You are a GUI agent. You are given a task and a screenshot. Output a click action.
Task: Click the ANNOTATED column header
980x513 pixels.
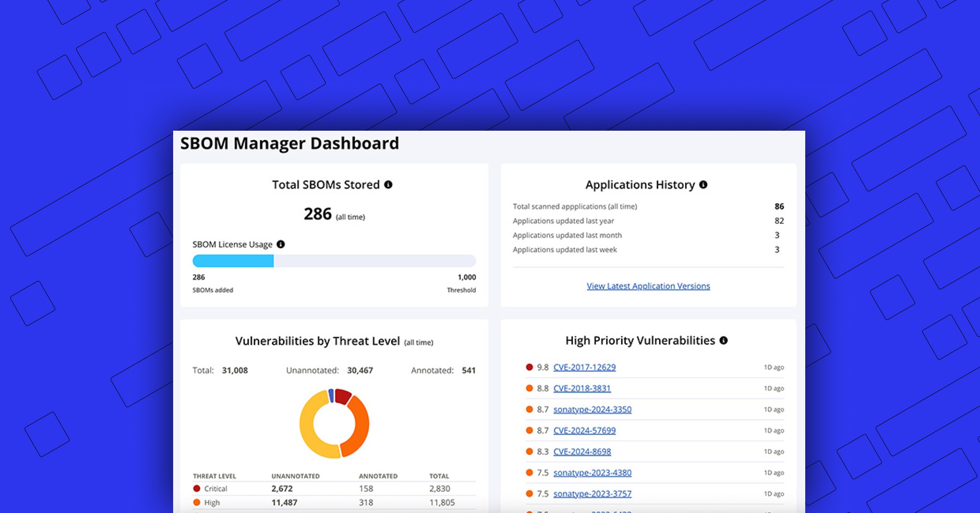tap(378, 476)
